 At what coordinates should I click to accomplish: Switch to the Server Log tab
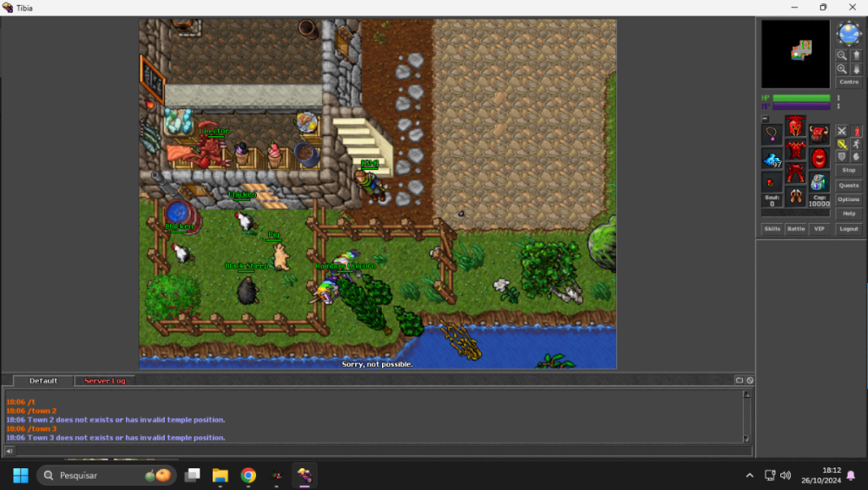[x=104, y=381]
